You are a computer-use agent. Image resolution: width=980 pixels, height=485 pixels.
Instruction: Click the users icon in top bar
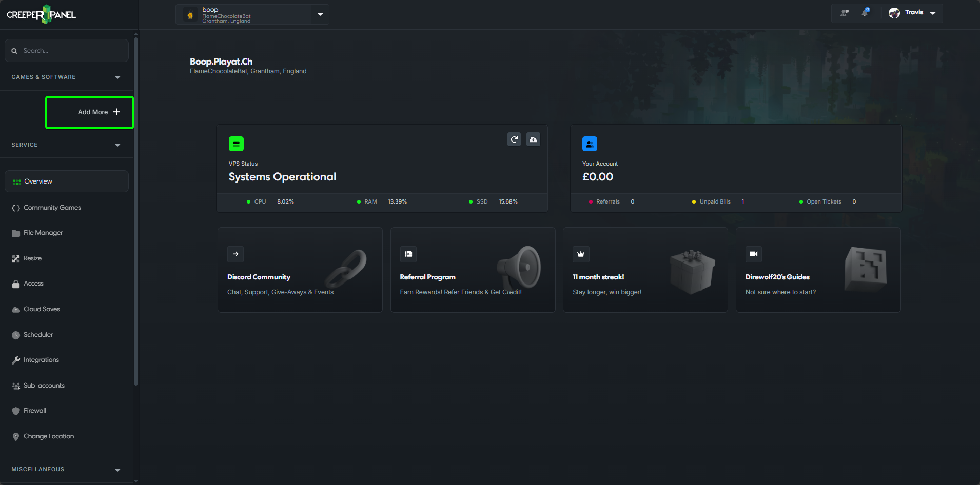(844, 13)
